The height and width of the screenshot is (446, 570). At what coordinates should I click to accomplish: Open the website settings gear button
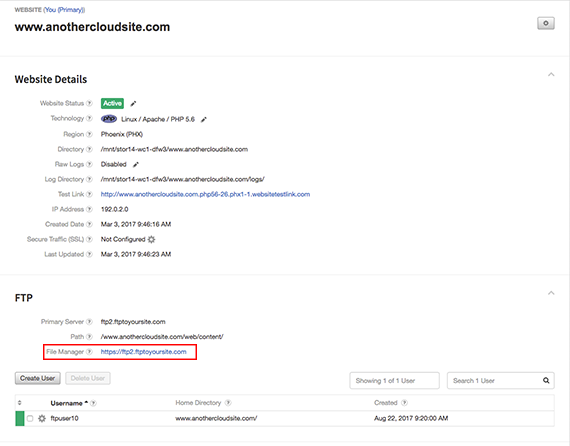(x=546, y=23)
